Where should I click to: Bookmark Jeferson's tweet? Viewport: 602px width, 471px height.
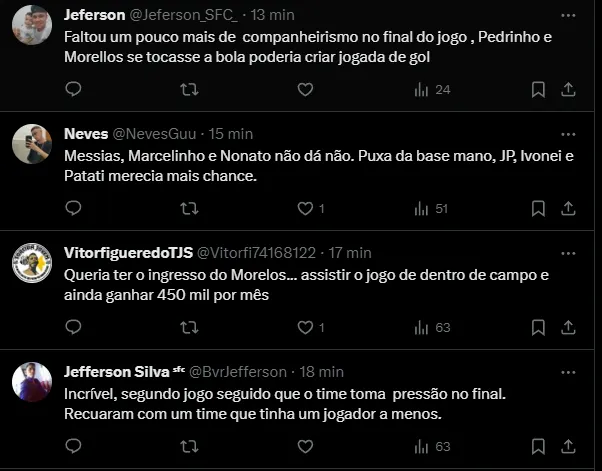pyautogui.click(x=538, y=90)
